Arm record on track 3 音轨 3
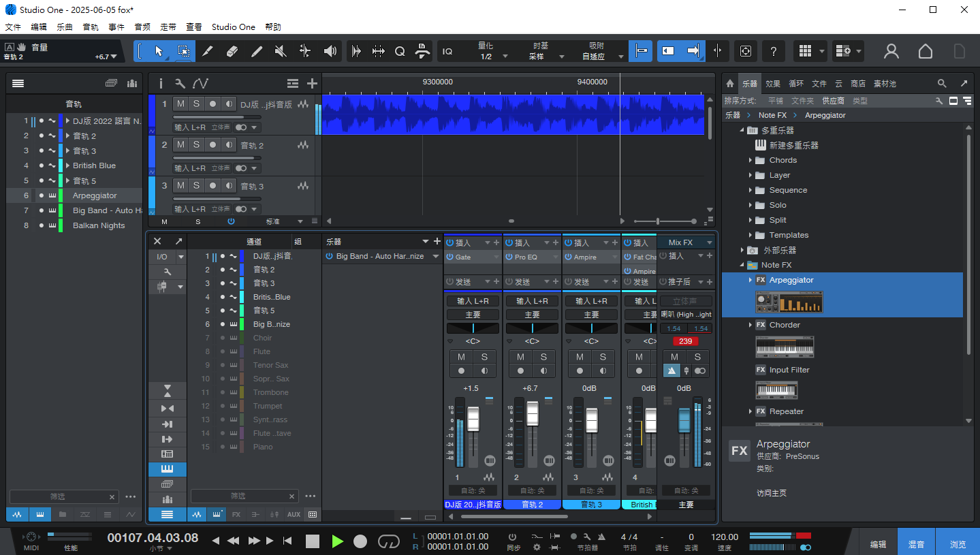 (212, 185)
